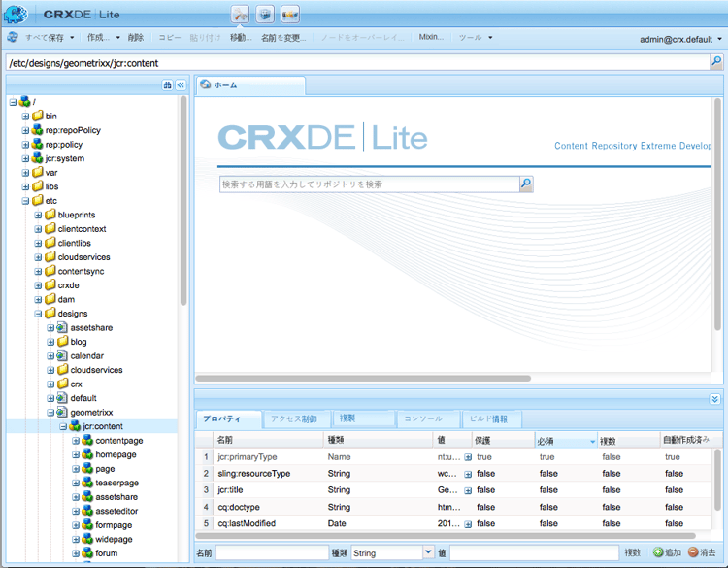Click the Mixin button
Screen dimensions: 728x568
(431, 37)
